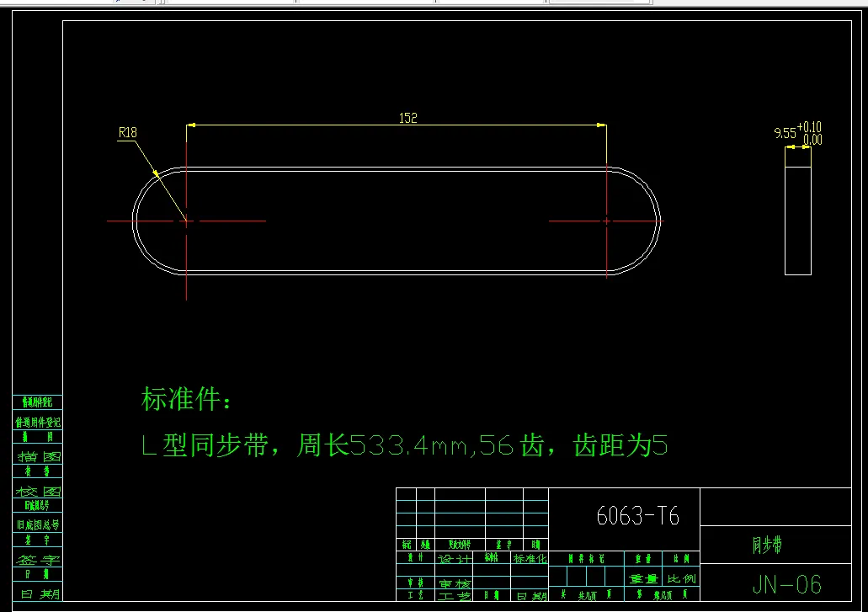Click the 标准件: heading text
The height and width of the screenshot is (612, 868).
(186, 399)
